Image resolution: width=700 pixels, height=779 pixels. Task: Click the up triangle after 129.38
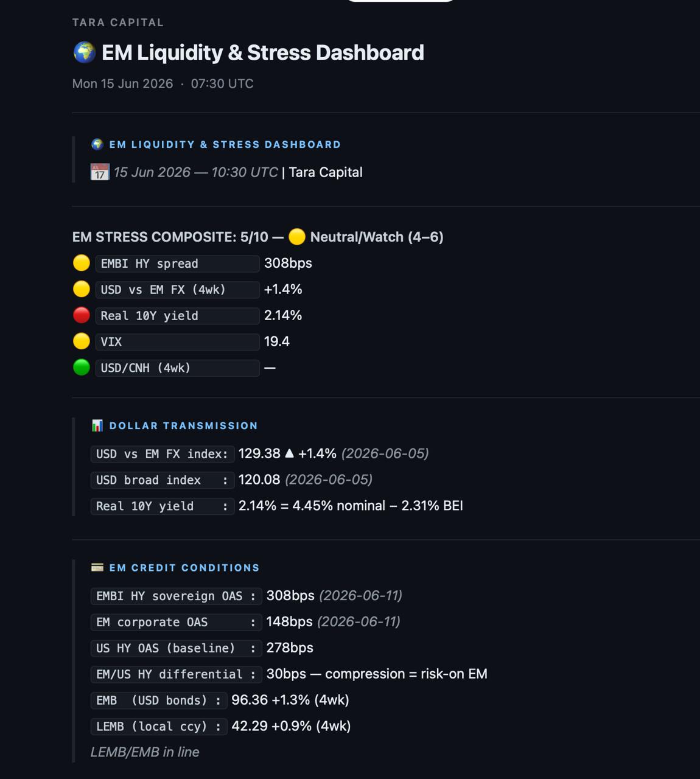(x=289, y=453)
